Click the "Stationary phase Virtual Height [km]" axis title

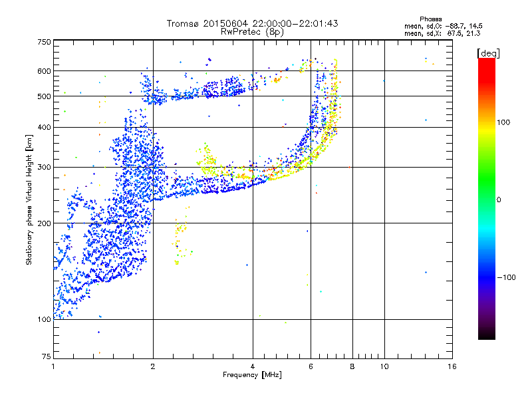pos(29,200)
